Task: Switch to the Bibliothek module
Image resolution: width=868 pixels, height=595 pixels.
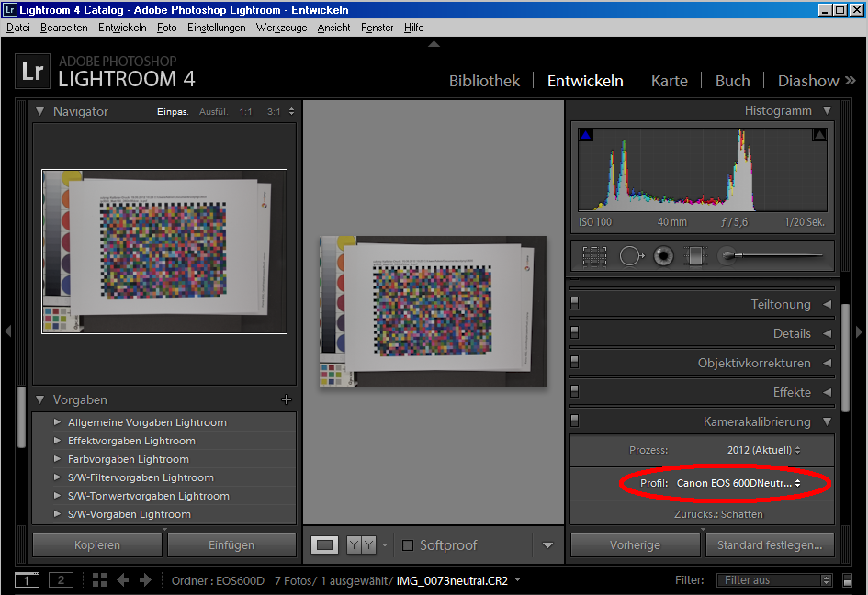Action: click(484, 81)
